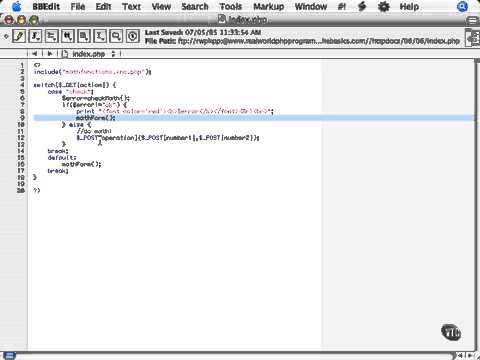The image size is (480, 360).
Task: Click the Last Saved timestamp text
Action: (223, 32)
